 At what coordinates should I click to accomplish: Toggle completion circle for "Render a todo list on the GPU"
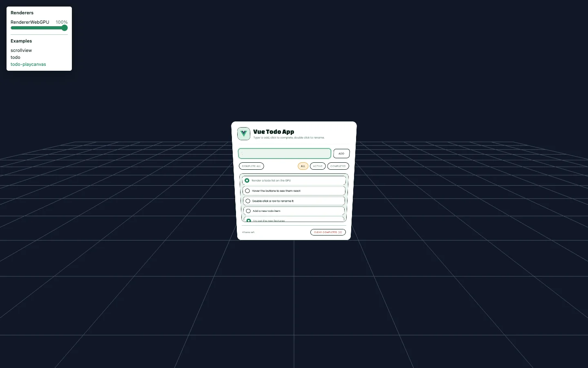(x=247, y=180)
